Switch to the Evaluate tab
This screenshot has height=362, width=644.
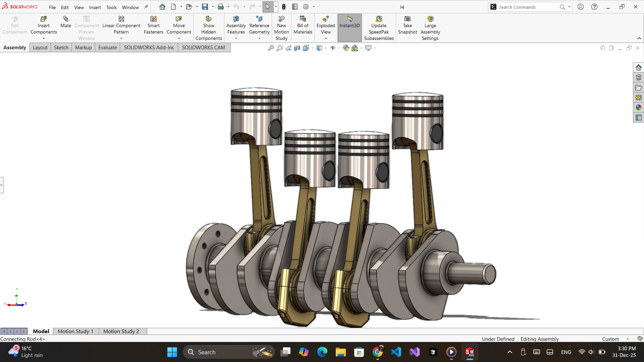[x=107, y=48]
